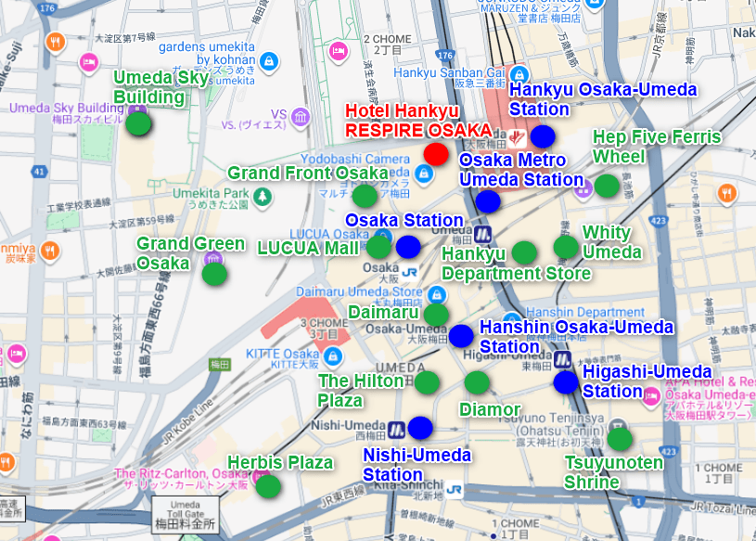The image size is (756, 541).
Task: Click the Nishi-Umeda Station blue label
Action: point(416,465)
